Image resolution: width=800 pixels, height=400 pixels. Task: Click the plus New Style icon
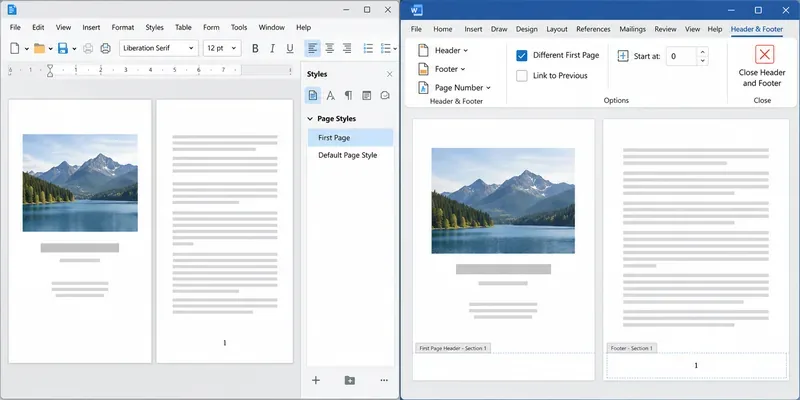pyautogui.click(x=316, y=380)
